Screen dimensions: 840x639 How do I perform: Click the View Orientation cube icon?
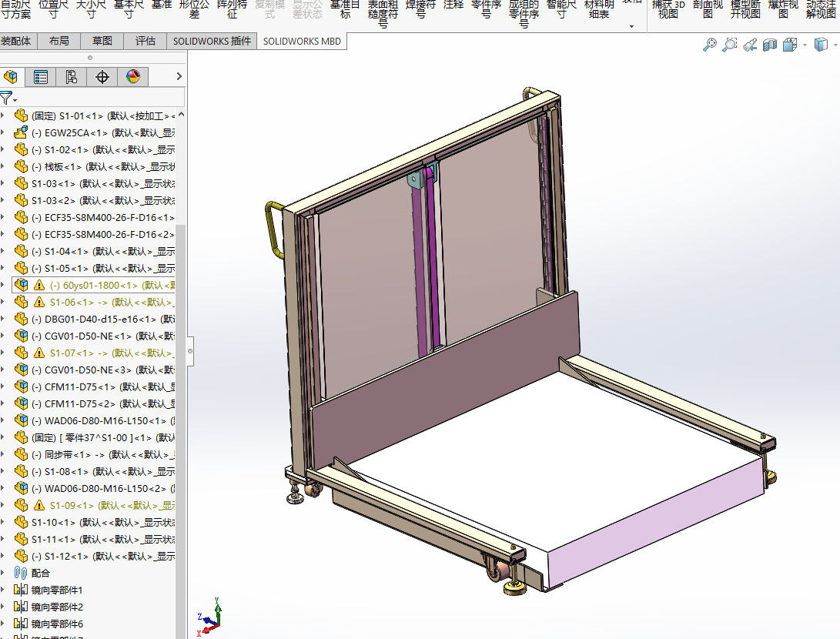[790, 45]
